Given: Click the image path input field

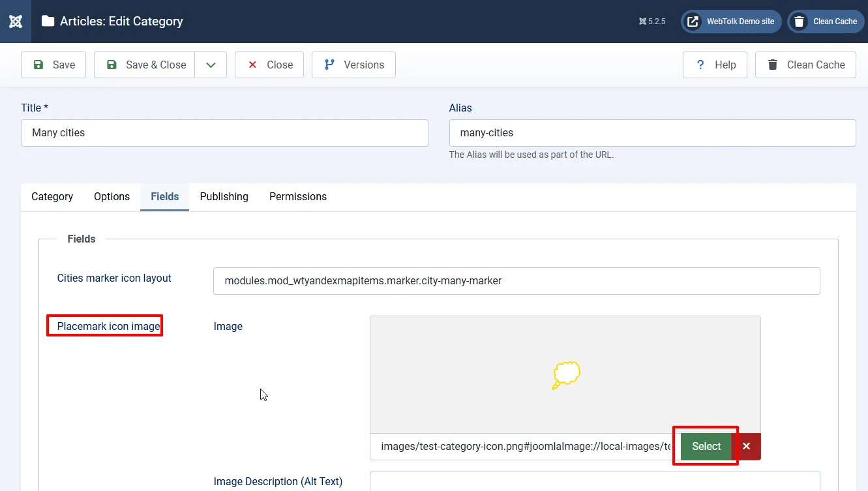Looking at the screenshot, I should coord(526,447).
